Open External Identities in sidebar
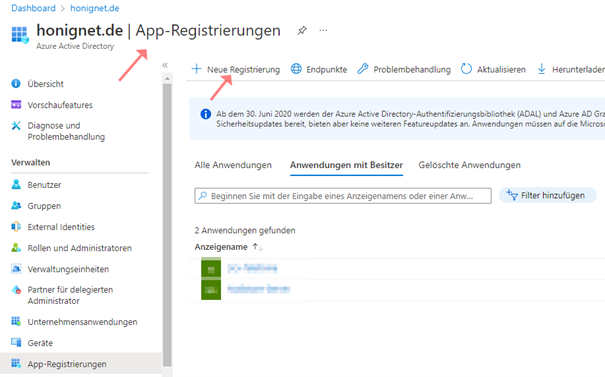Image resolution: width=605 pixels, height=377 pixels. 61,227
